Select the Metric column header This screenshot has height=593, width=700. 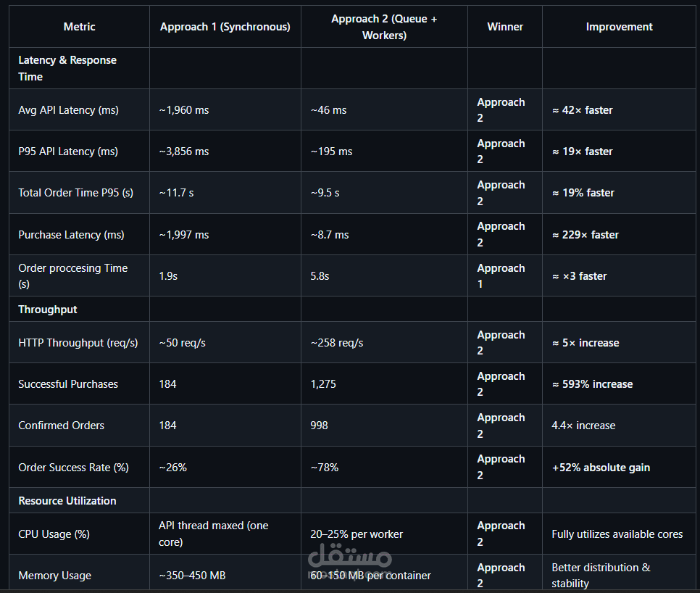(x=79, y=27)
